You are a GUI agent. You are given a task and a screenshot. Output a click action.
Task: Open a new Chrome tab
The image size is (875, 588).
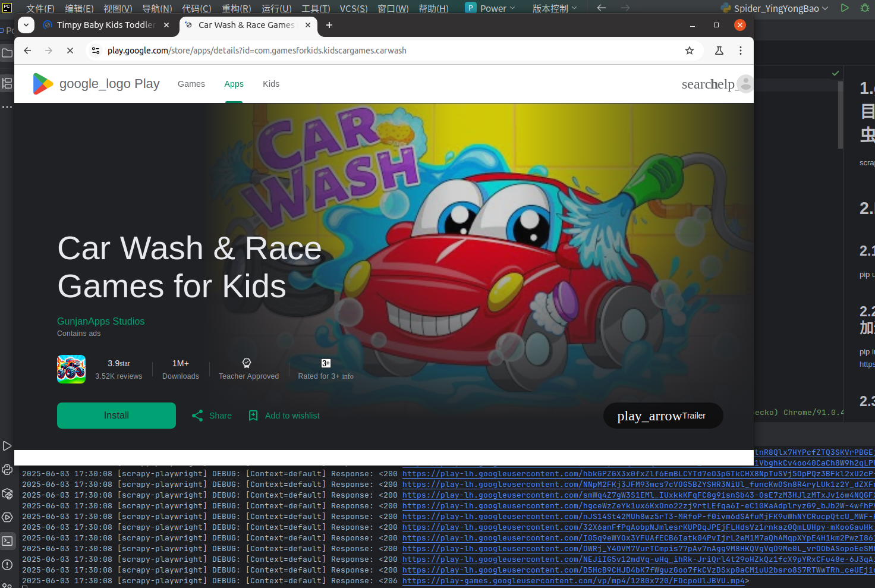point(329,25)
